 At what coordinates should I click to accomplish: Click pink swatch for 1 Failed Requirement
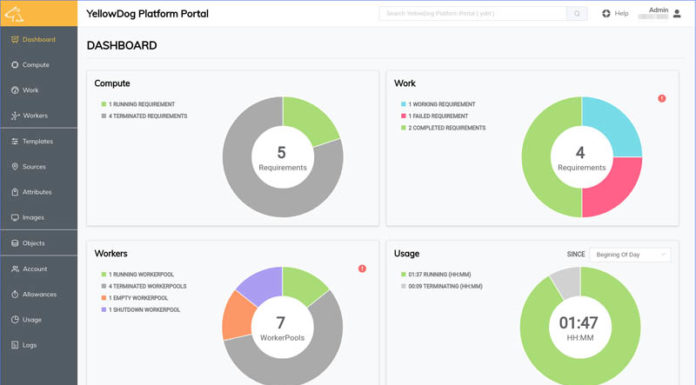[403, 116]
